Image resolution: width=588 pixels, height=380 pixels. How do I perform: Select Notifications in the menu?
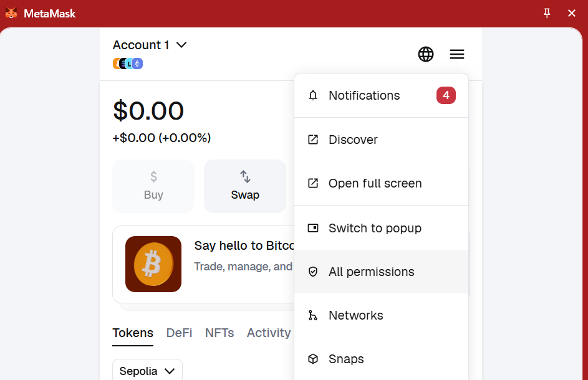coord(381,95)
